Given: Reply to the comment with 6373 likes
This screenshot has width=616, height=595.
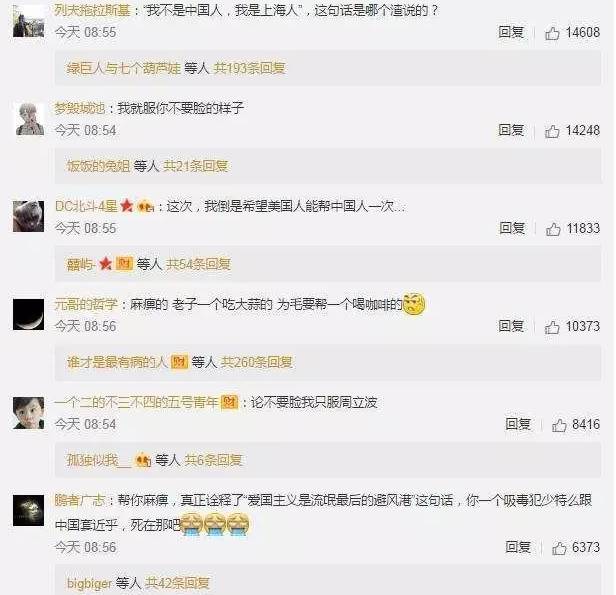Looking at the screenshot, I should pos(518,547).
